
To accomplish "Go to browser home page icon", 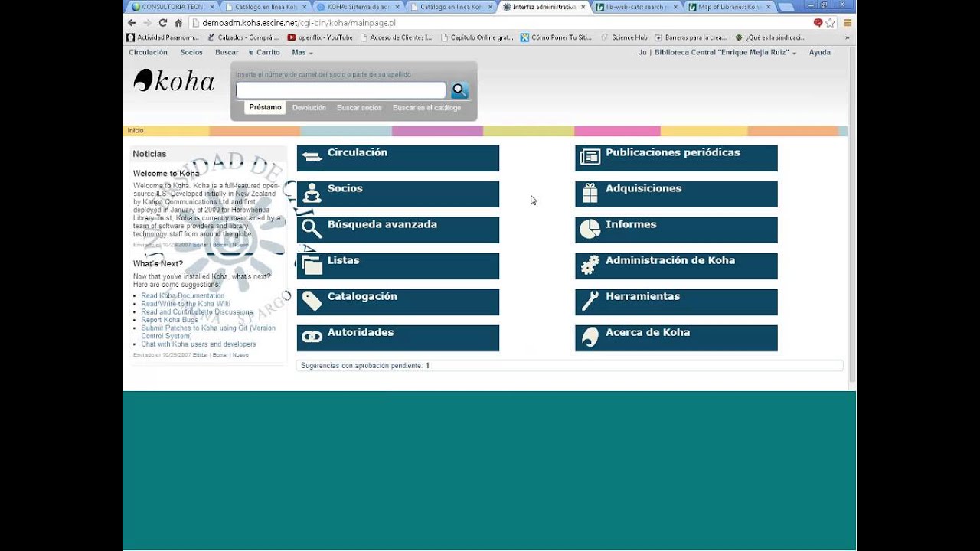I will tap(178, 23).
